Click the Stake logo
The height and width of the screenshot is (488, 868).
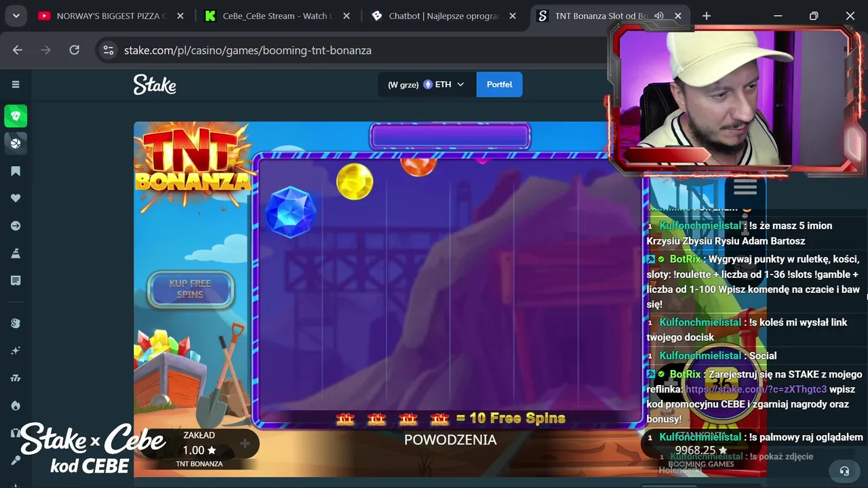coord(155,85)
